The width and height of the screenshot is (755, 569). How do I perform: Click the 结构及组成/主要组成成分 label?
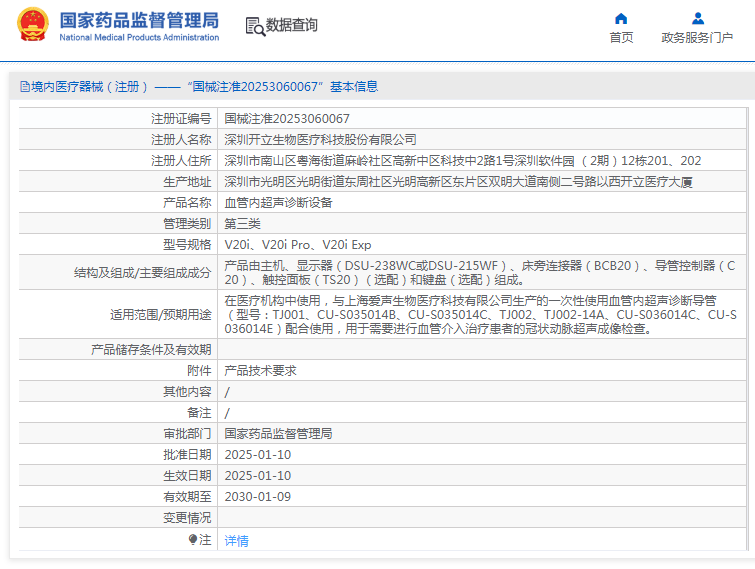click(x=143, y=273)
